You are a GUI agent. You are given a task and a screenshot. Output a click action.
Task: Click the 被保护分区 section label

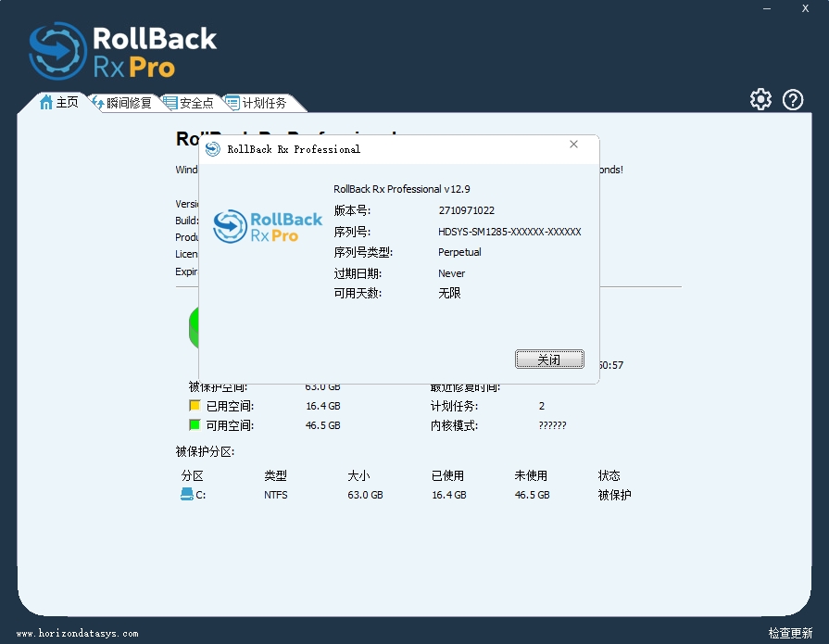(x=205, y=451)
